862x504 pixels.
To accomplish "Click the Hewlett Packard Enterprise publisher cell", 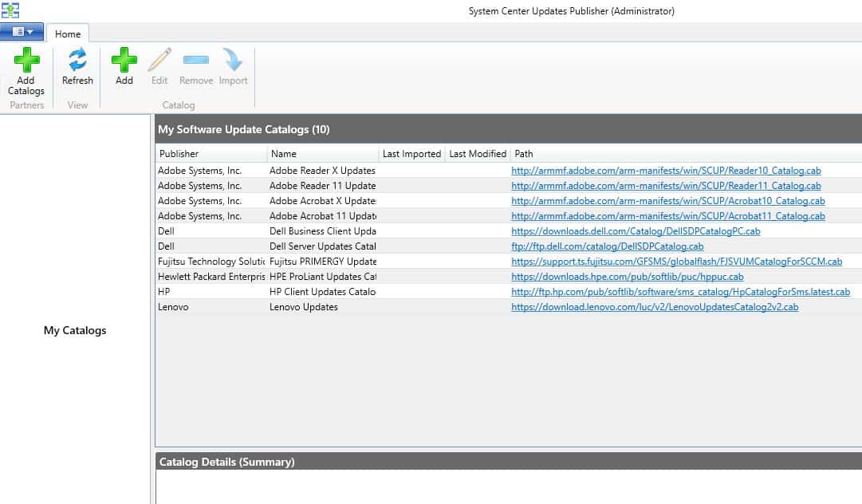I will click(211, 277).
